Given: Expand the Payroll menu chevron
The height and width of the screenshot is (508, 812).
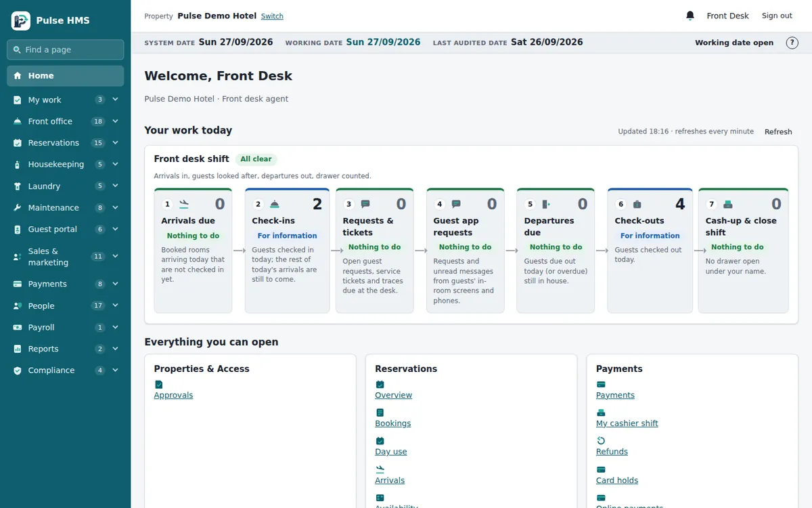Looking at the screenshot, I should pyautogui.click(x=115, y=328).
